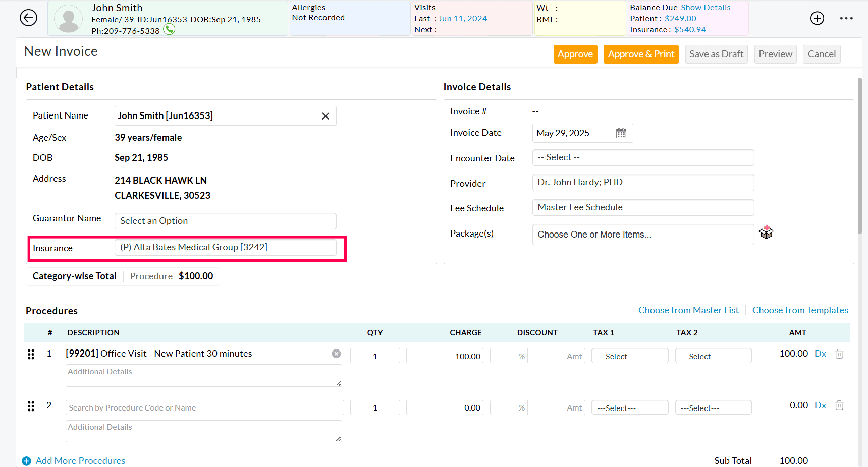Open the Tax 1 dropdown on procedure 1
The width and height of the screenshot is (868, 467).
[x=630, y=356]
